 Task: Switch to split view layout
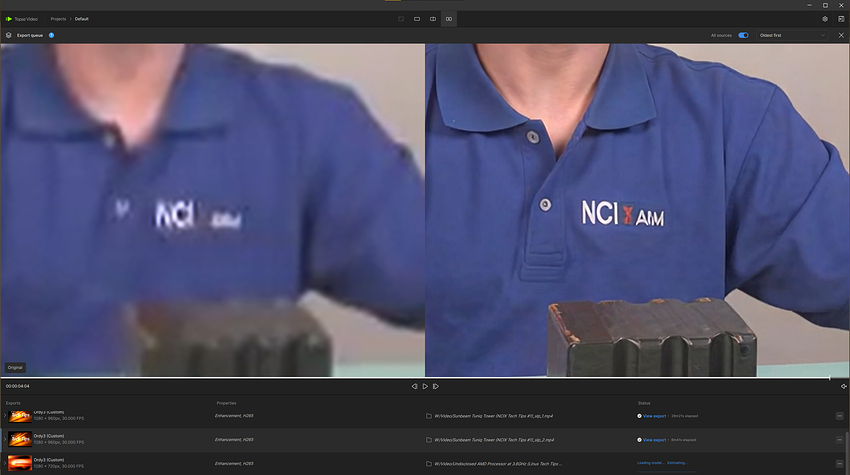(x=433, y=19)
